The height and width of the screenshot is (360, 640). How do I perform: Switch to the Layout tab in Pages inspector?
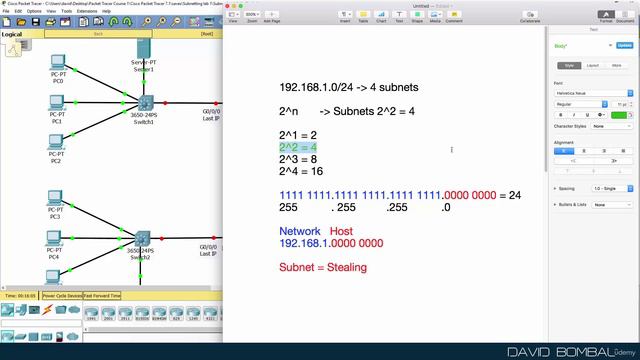[x=592, y=66]
